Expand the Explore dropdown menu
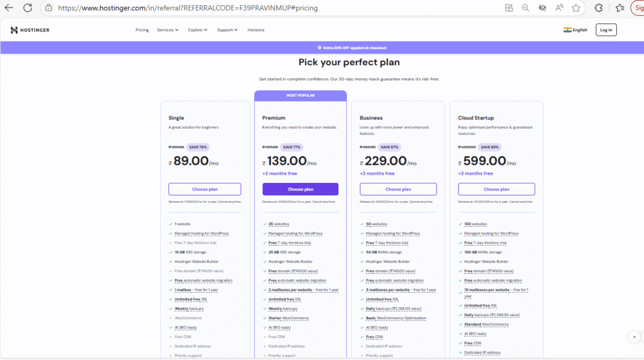 pyautogui.click(x=197, y=30)
